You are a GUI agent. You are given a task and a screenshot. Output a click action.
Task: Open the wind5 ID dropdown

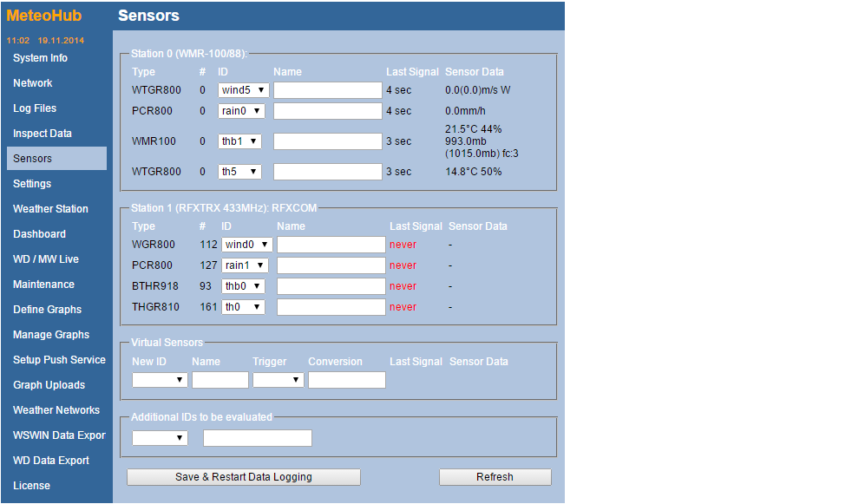tap(244, 90)
